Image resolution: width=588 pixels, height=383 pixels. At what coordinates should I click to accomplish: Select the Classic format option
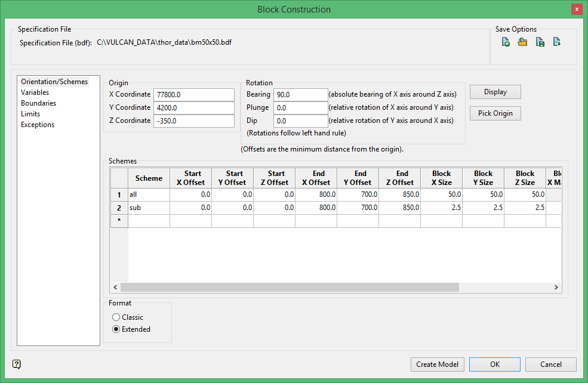pos(116,317)
